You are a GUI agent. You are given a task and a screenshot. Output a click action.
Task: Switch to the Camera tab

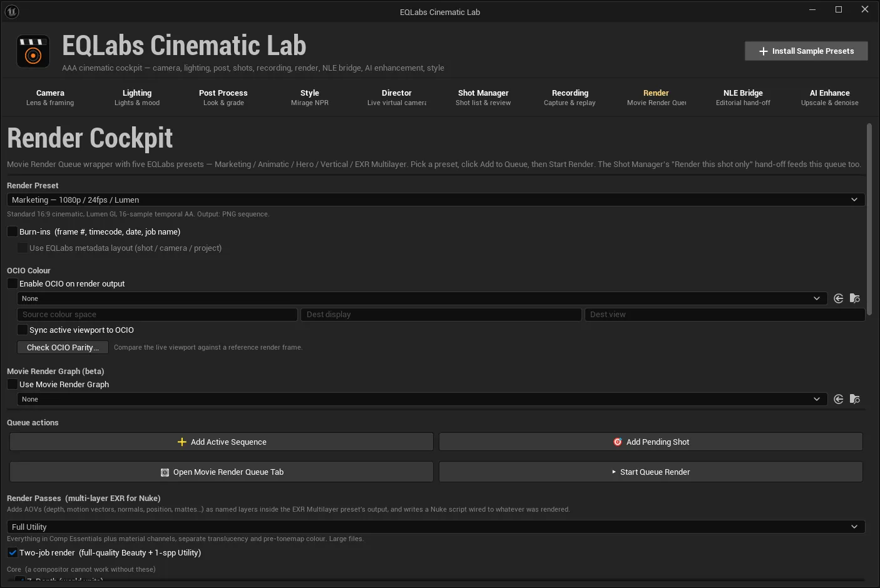[50, 98]
